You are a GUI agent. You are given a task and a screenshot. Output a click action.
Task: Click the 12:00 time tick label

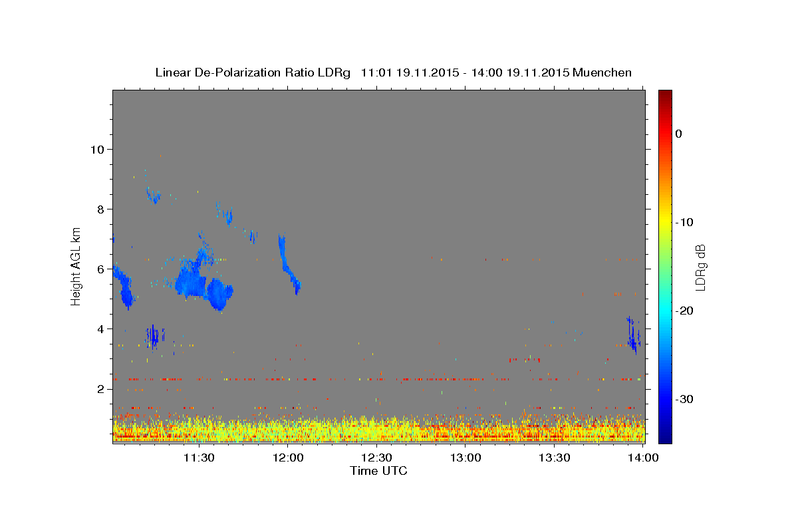287,458
